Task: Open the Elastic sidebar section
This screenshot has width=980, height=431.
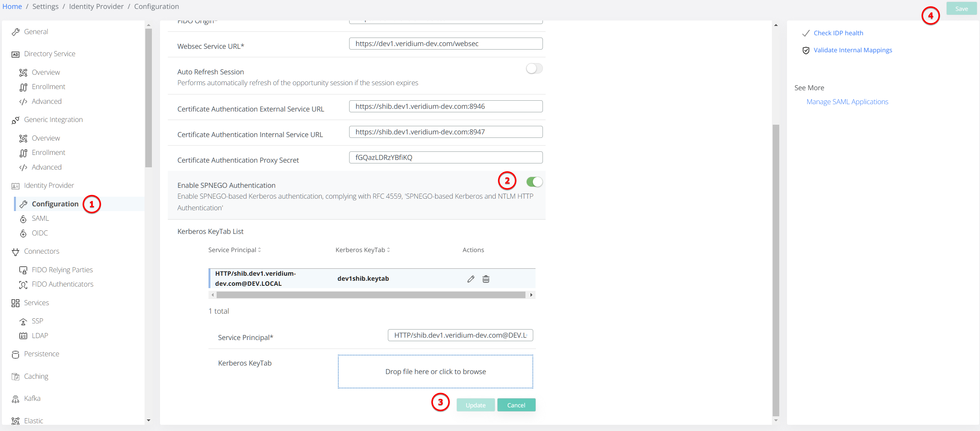Action: [34, 421]
